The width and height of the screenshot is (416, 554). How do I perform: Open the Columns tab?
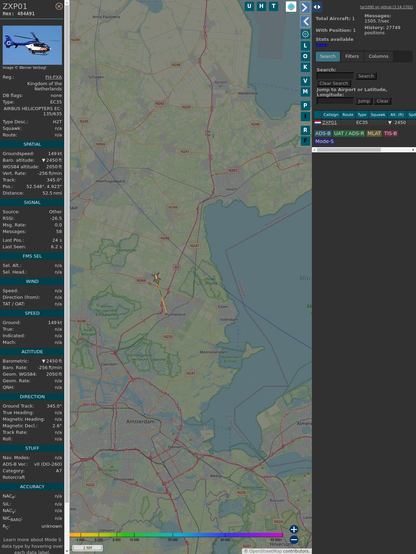(x=378, y=56)
